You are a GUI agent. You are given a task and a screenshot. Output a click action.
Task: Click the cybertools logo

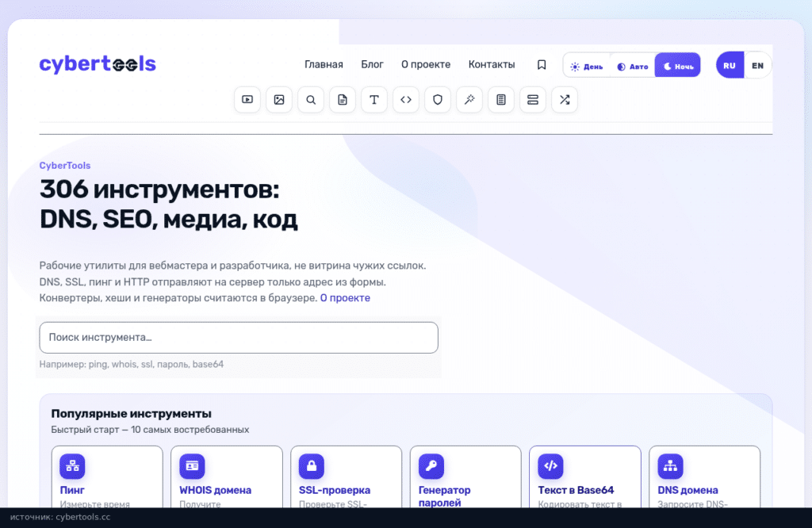click(x=98, y=64)
